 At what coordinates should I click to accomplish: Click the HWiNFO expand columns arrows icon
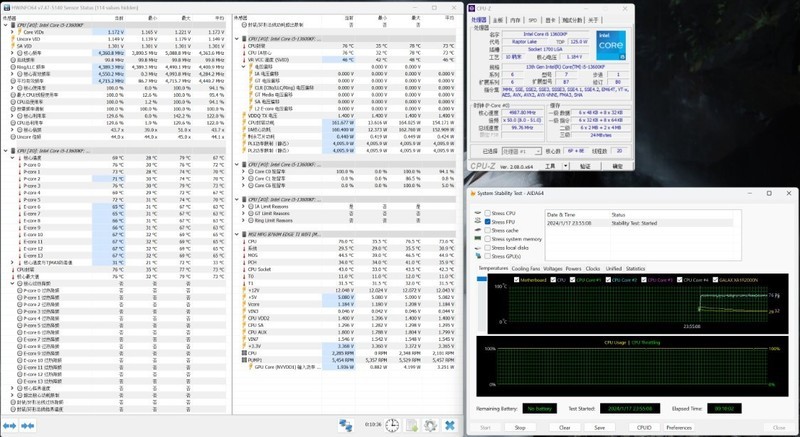click(x=11, y=427)
